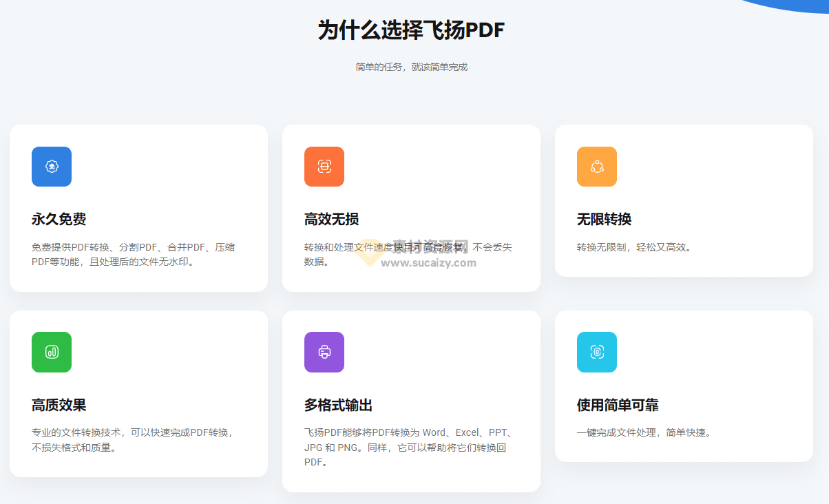This screenshot has height=504, width=829.
Task: Click the 为什么选择飞扬PDF page title
Action: click(410, 30)
